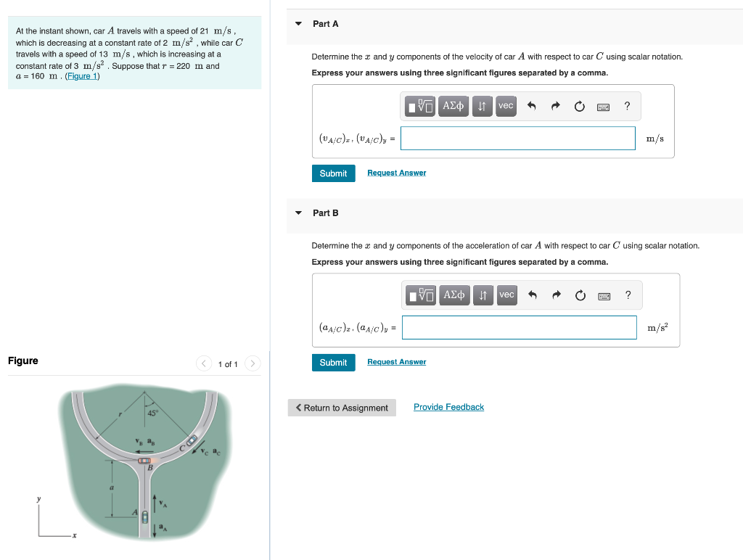This screenshot has width=743, height=560.
Task: Submit the Part A answer
Action: 333,173
